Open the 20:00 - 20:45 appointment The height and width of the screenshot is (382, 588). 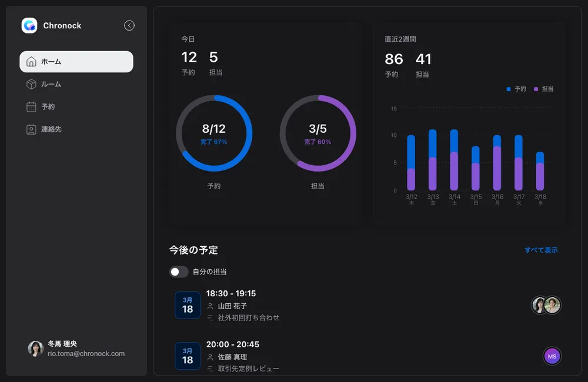pos(233,344)
